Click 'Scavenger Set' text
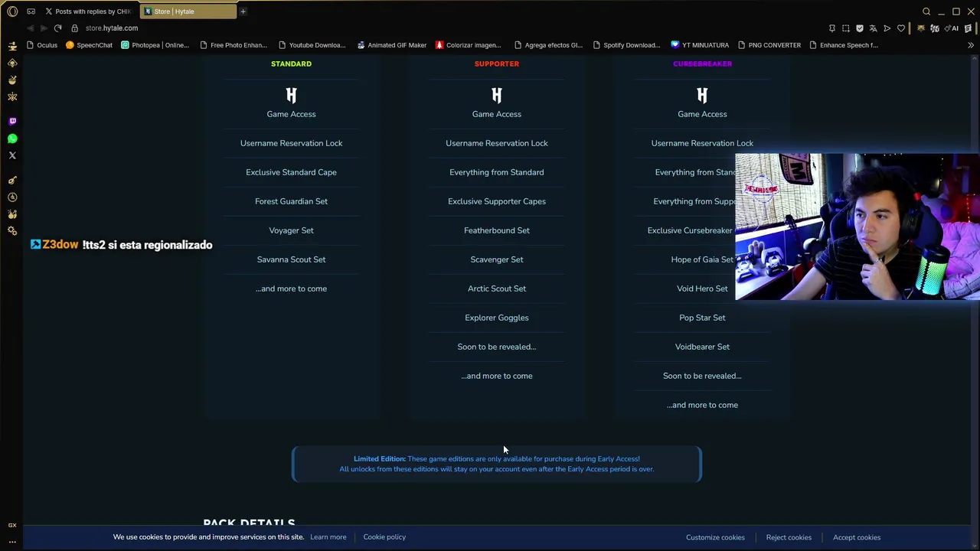This screenshot has width=980, height=551. pyautogui.click(x=497, y=259)
